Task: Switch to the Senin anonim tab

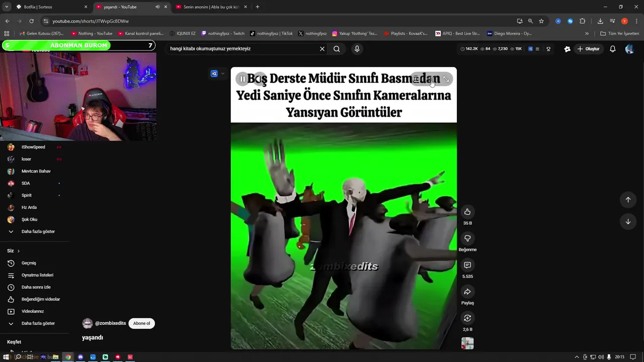Action: click(x=211, y=7)
